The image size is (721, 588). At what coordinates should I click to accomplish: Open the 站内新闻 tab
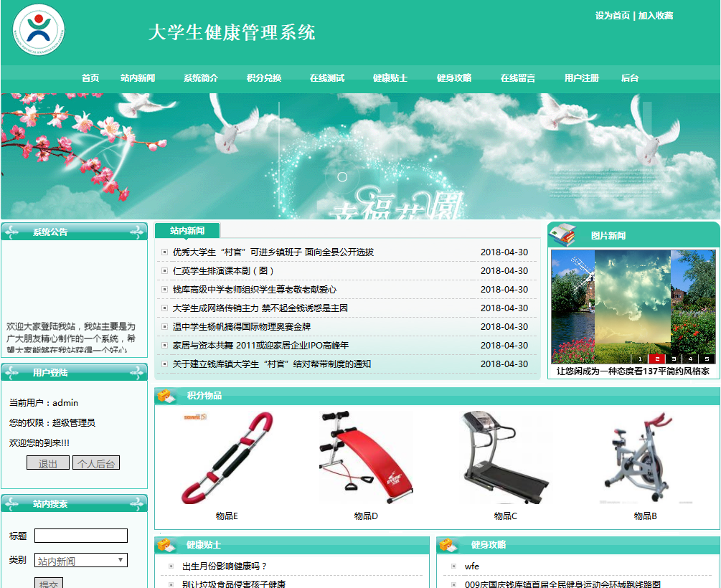(187, 231)
